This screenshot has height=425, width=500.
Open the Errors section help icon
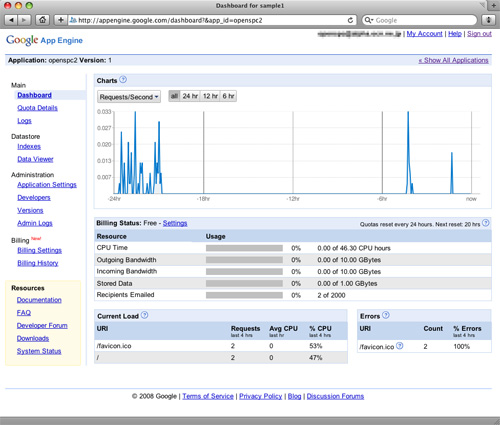click(x=386, y=315)
